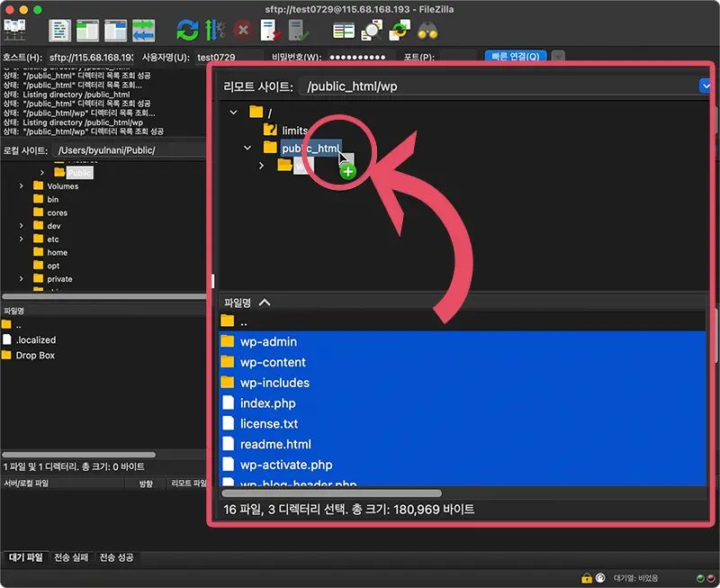Screen dimensions: 720x588
Task: Click the 호스트 host input field
Action: [92, 57]
